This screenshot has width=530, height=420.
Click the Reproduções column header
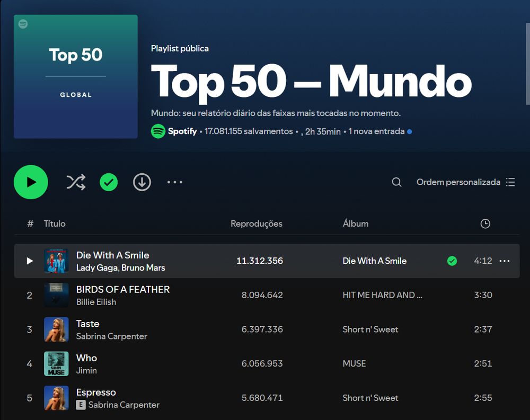(x=256, y=224)
